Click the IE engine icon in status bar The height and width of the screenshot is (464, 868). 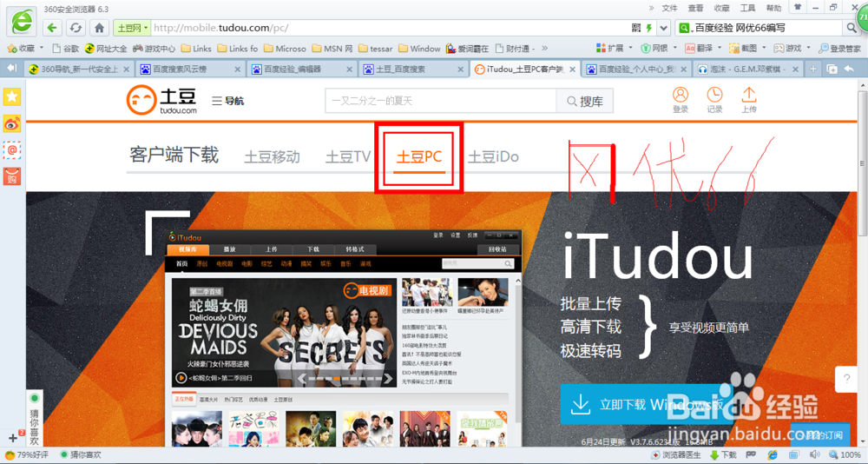773,455
